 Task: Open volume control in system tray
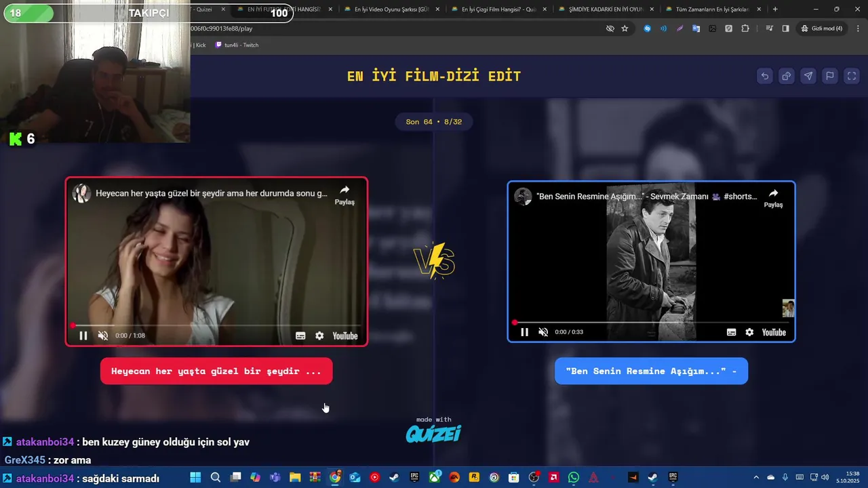pos(825,477)
